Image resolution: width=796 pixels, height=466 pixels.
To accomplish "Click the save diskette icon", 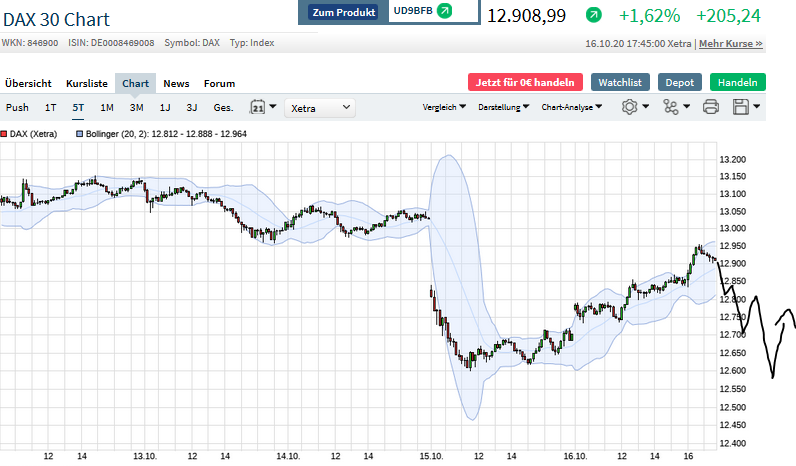I will (741, 107).
